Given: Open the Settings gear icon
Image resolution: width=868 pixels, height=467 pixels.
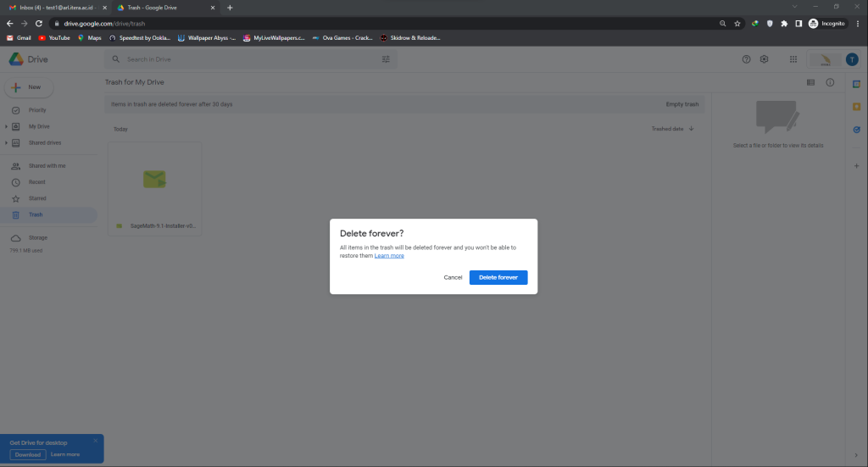Looking at the screenshot, I should click(764, 59).
